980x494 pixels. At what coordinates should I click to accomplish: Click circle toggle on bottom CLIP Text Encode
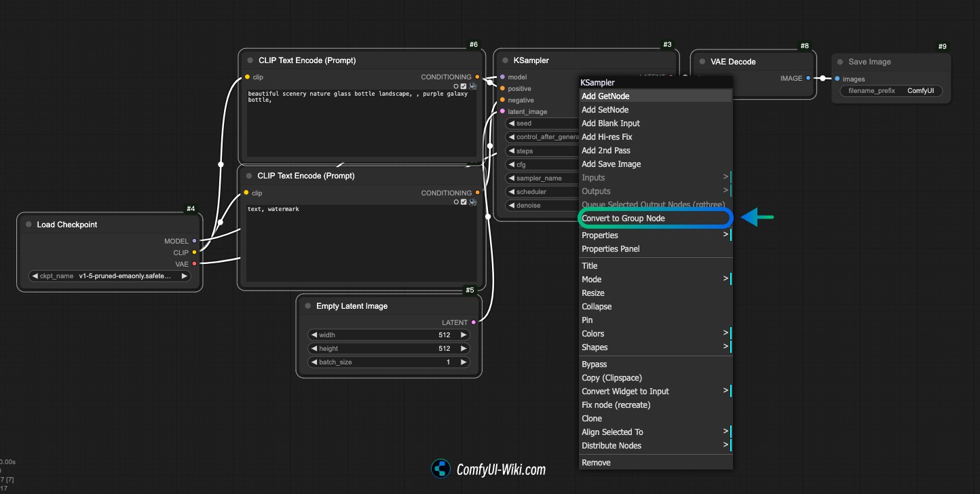click(x=456, y=202)
